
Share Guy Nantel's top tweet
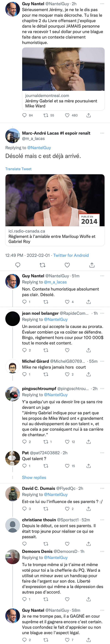89,115
